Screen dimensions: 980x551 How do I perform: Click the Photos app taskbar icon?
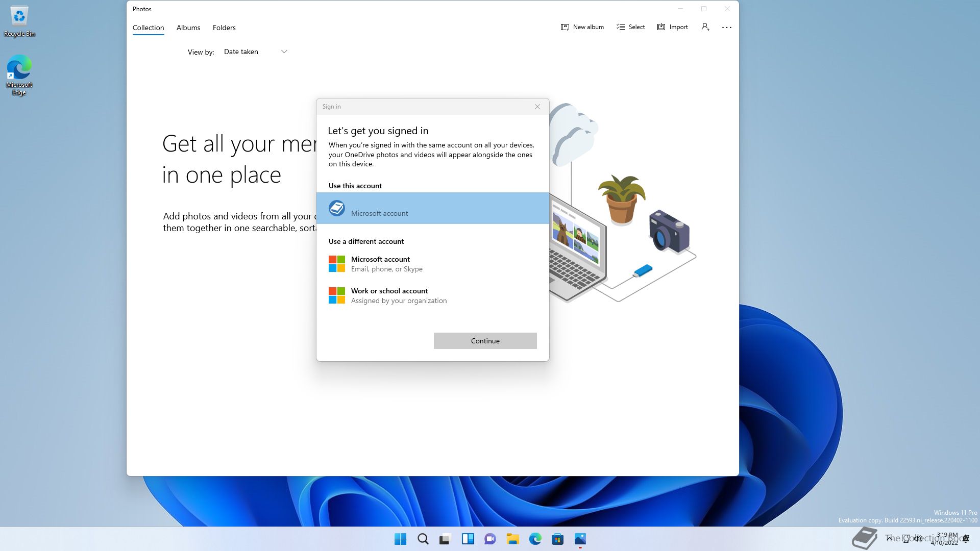click(580, 539)
